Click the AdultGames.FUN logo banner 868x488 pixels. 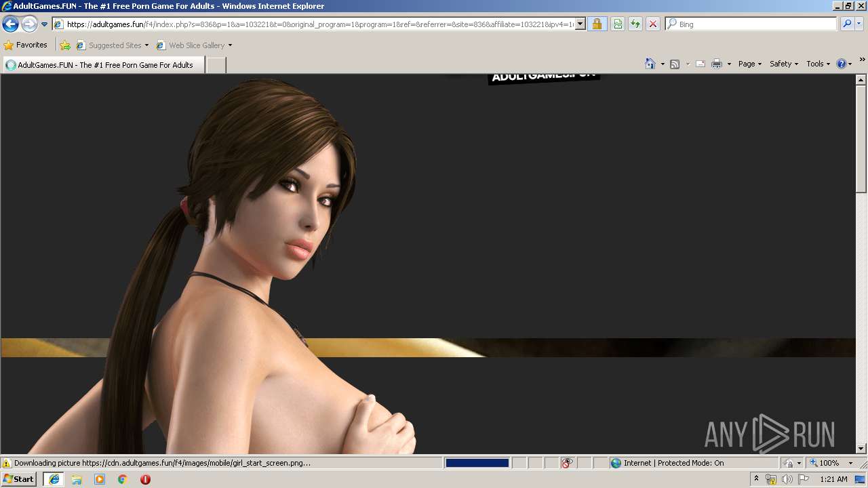(x=544, y=77)
